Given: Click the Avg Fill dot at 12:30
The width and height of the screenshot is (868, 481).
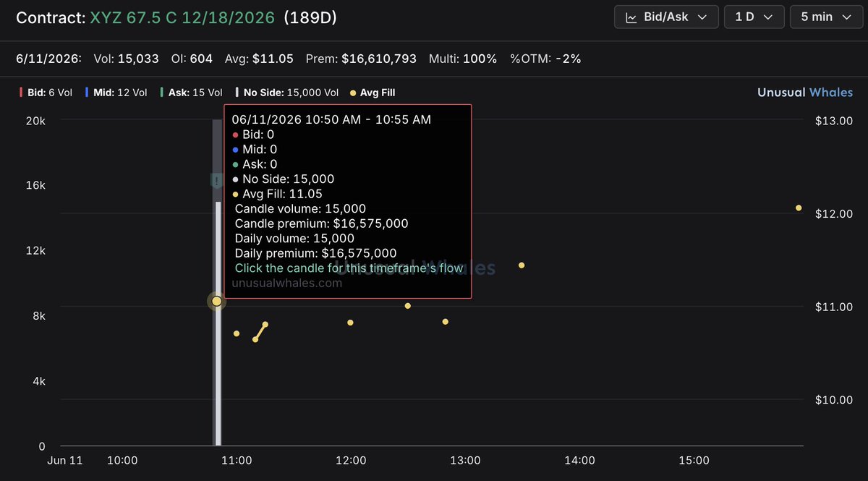Looking at the screenshot, I should coord(408,306).
